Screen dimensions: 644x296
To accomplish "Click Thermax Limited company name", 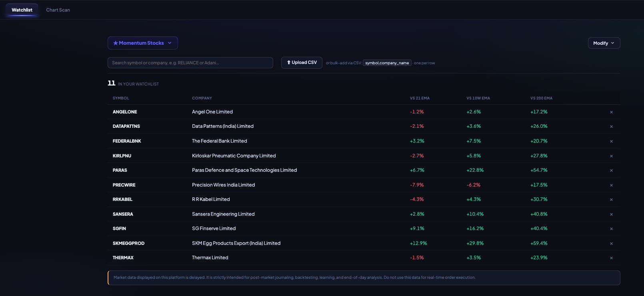I will click(x=210, y=258).
